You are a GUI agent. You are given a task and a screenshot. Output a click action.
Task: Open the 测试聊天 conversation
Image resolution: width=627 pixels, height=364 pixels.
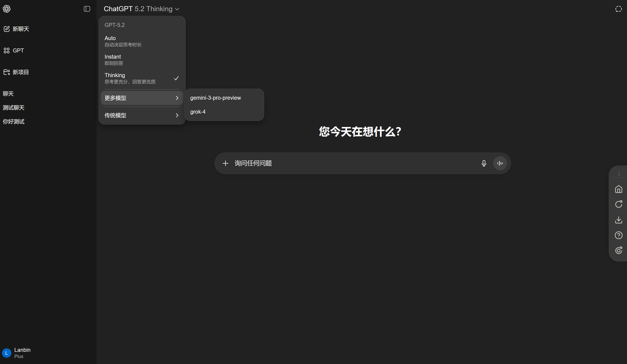click(14, 108)
